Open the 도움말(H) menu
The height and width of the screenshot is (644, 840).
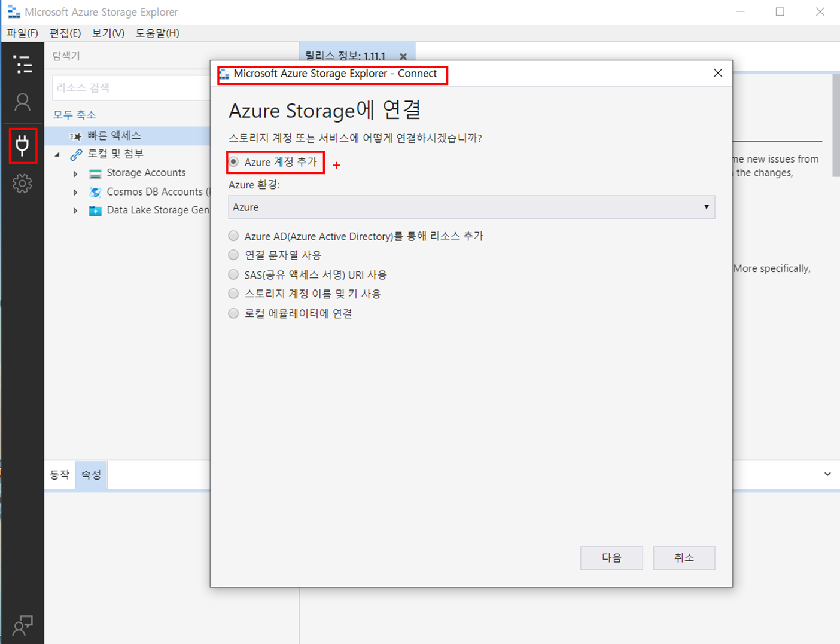tap(157, 33)
